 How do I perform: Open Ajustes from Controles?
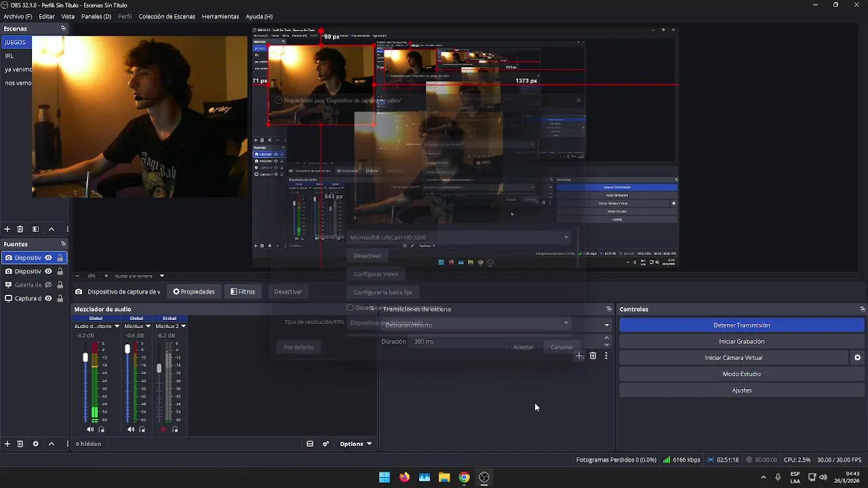[741, 390]
